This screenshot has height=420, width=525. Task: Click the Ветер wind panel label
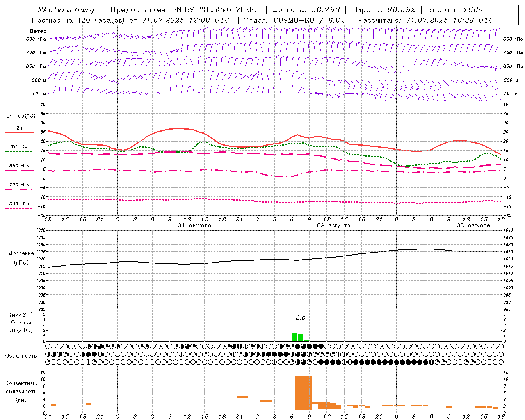coord(38,31)
